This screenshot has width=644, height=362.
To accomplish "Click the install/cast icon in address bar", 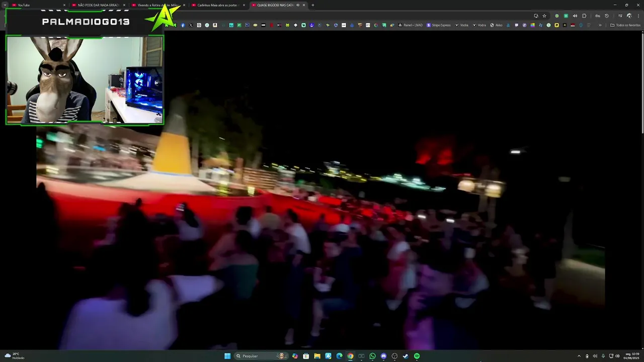I will [536, 16].
